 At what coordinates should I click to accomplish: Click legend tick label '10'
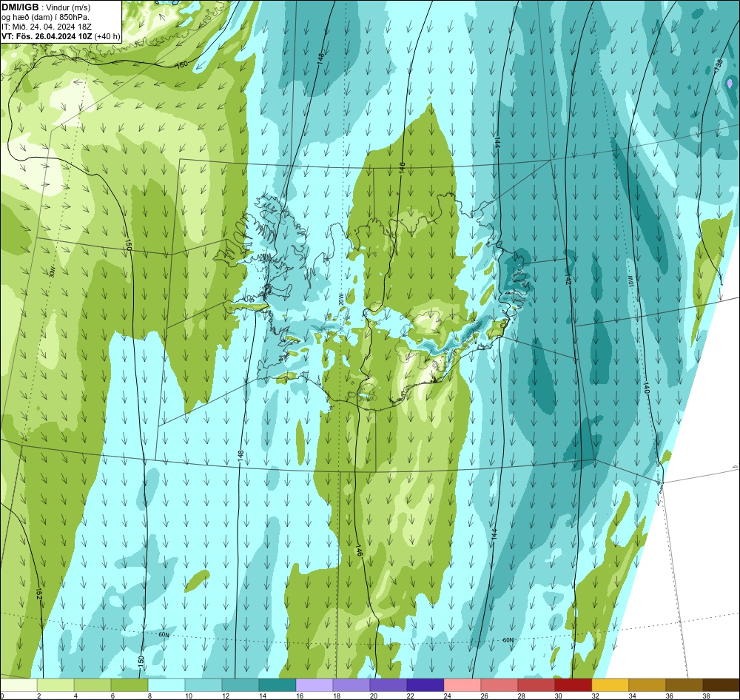[188, 696]
